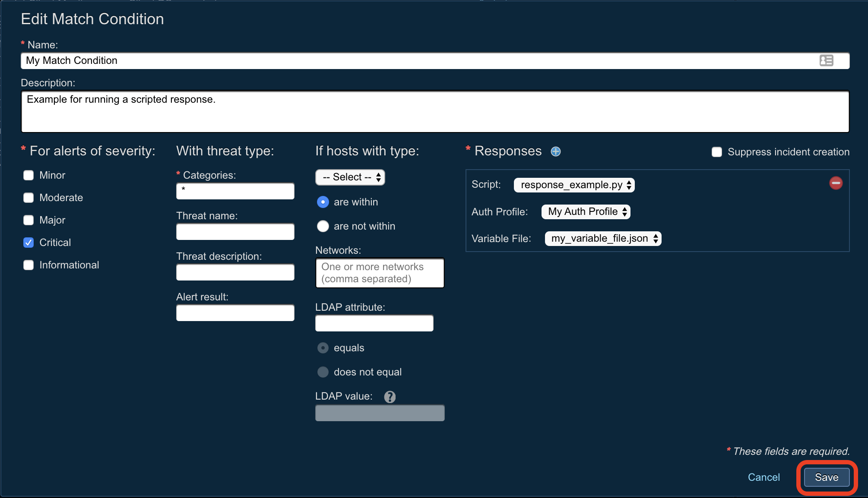This screenshot has height=498, width=868.
Task: Enable the Moderate severity checkbox
Action: point(29,198)
